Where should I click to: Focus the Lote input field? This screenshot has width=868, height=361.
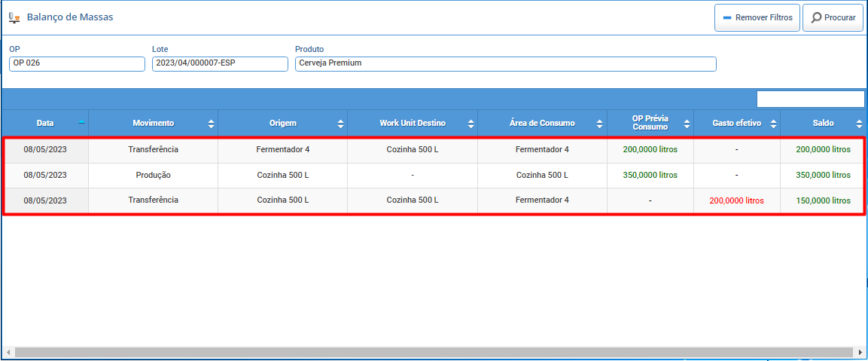pos(220,64)
